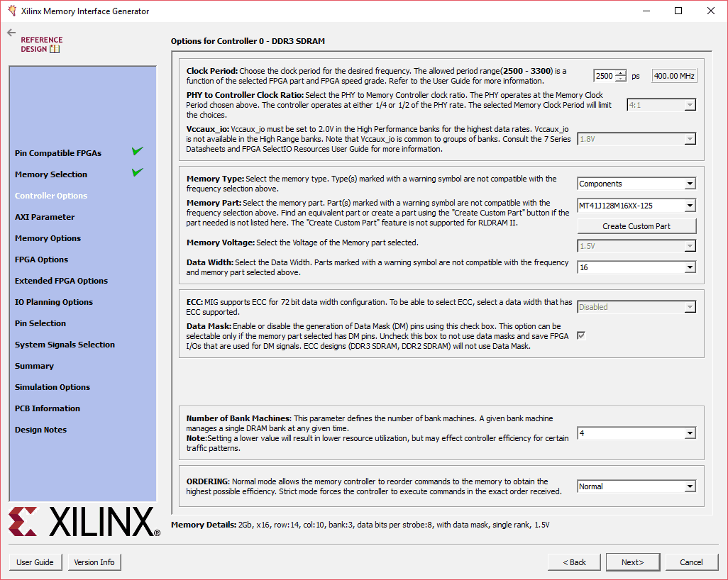This screenshot has width=728, height=580.
Task: Click green checkmark beside Pin Compatible FPGAs
Action: click(x=137, y=151)
